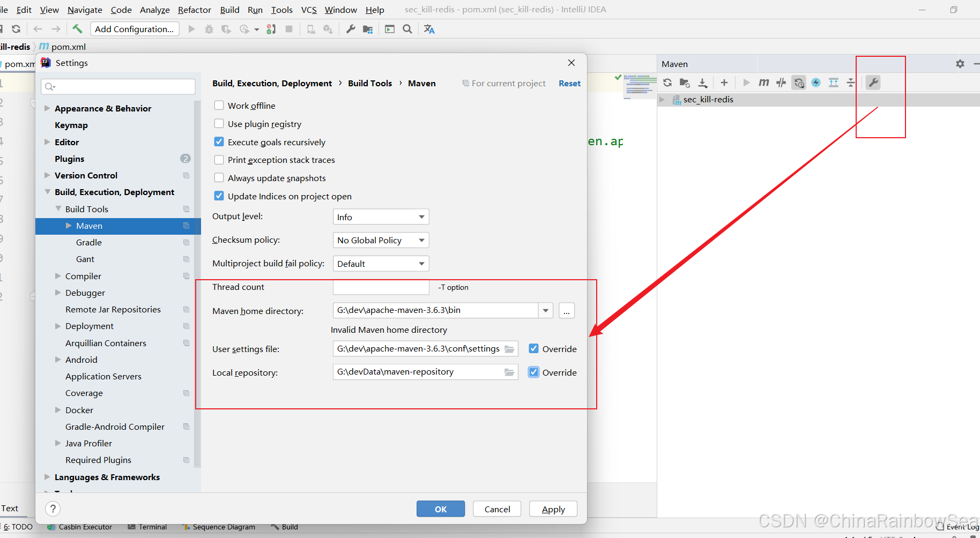
Task: Navigate forward with the right arrow
Action: click(56, 29)
